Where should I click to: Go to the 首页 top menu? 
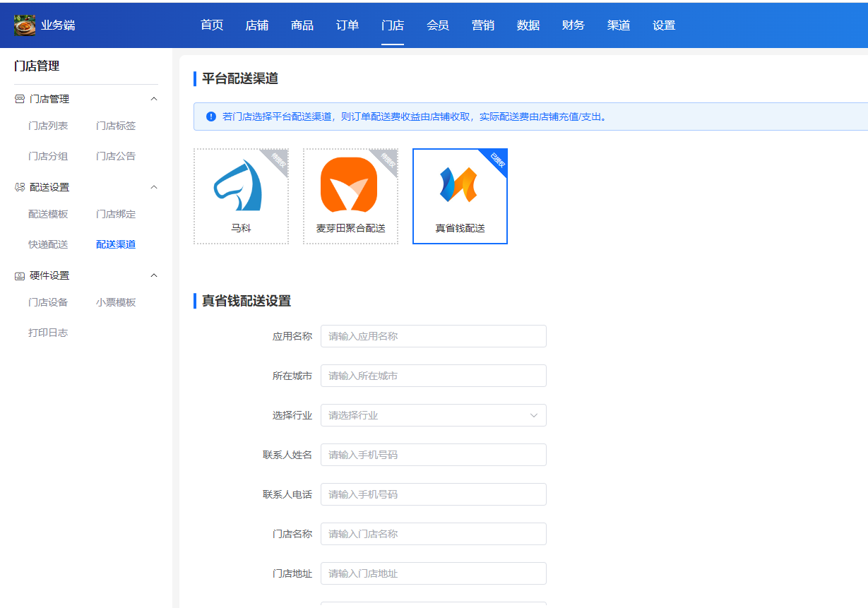(212, 25)
